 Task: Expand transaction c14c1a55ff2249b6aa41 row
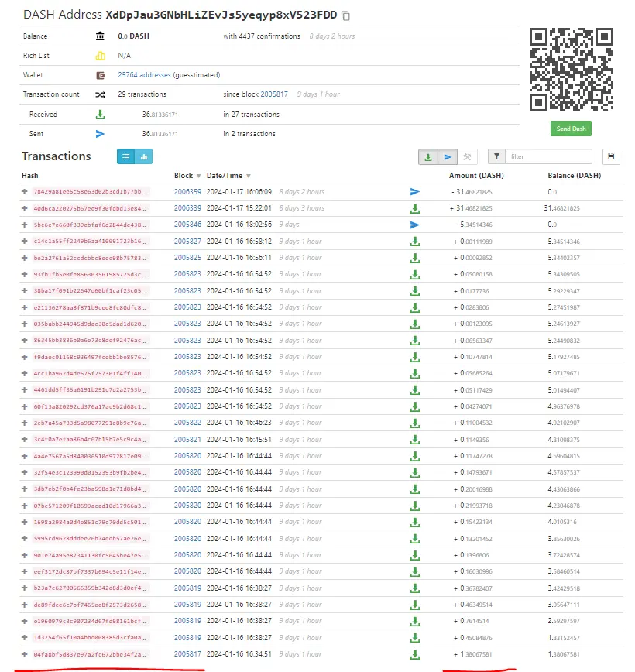coord(25,242)
